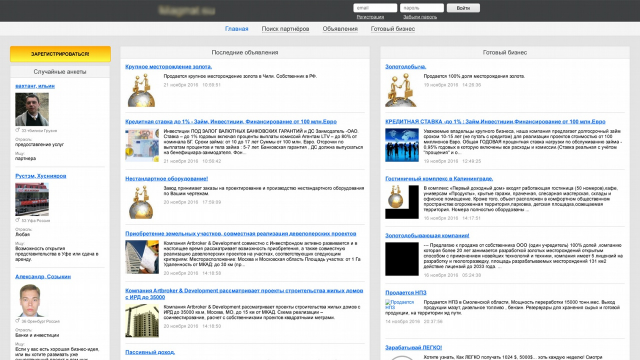Click the password input field
The width and height of the screenshot is (640, 360).
pyautogui.click(x=422, y=8)
